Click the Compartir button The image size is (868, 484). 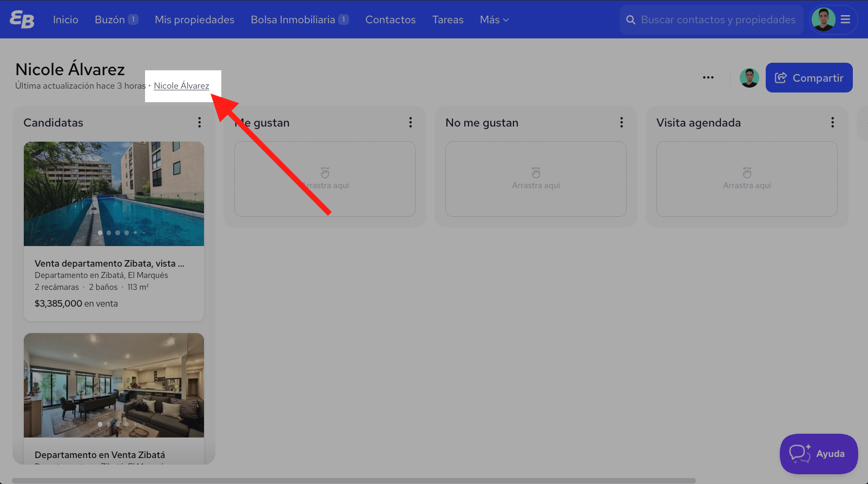click(809, 78)
